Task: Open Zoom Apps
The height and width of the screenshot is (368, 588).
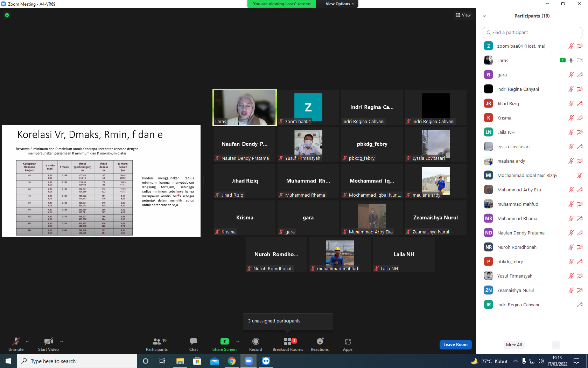Action: 348,345
